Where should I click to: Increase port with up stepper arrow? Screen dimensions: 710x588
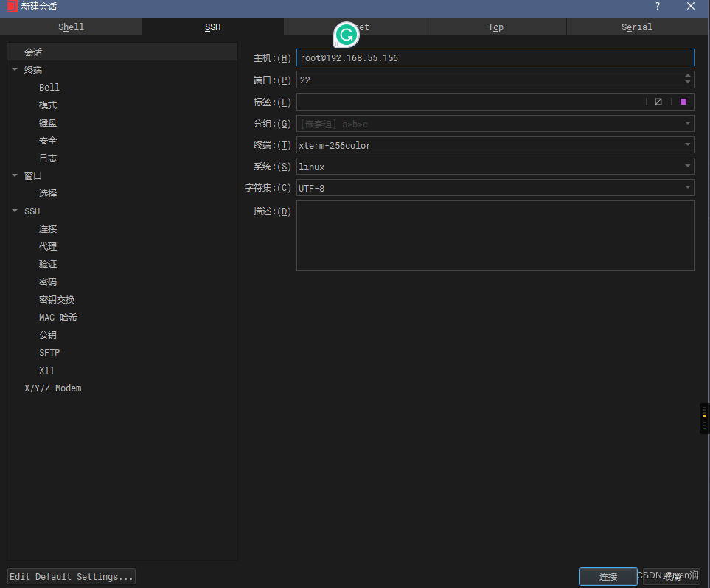pos(688,76)
